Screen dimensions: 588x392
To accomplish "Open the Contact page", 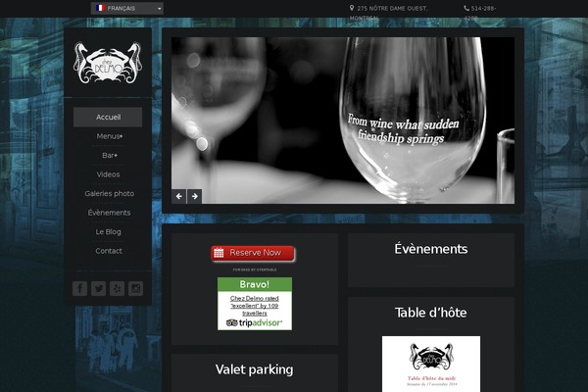I will (109, 251).
